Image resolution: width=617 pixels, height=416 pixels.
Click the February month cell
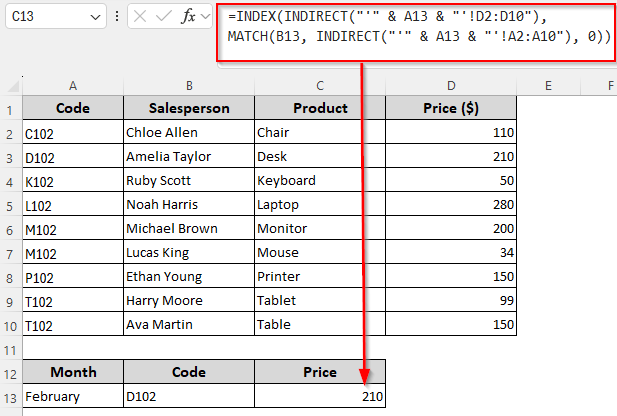73,397
